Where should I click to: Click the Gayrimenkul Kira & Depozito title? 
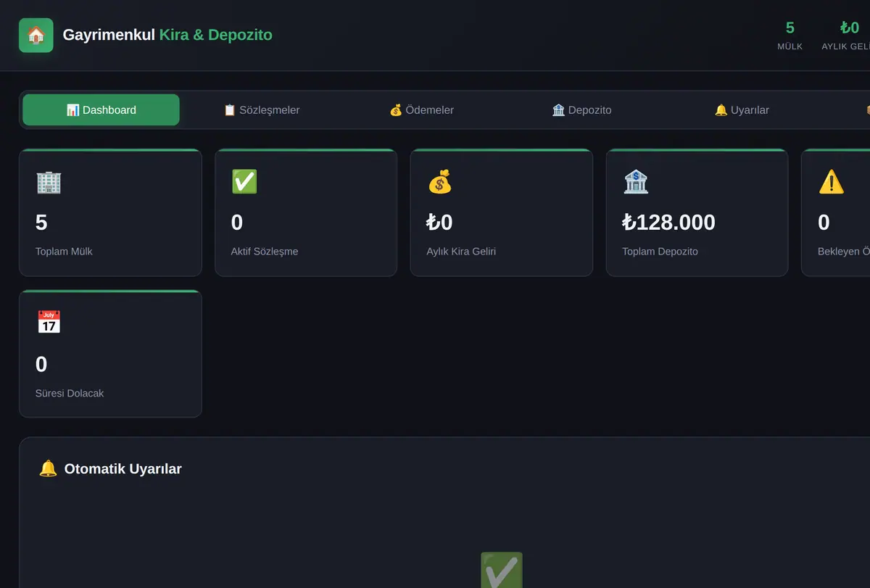167,35
